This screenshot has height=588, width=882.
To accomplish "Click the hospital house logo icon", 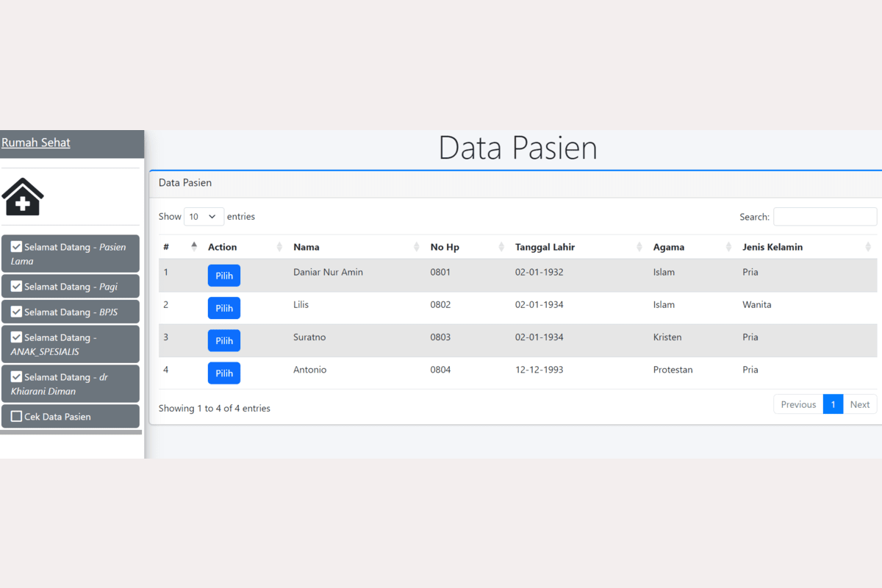I will [23, 197].
